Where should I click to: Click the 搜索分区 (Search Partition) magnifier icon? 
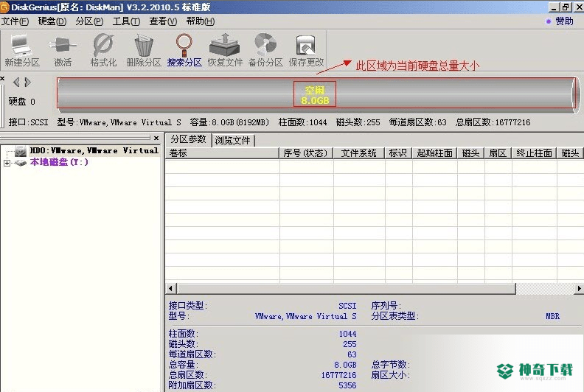184,50
